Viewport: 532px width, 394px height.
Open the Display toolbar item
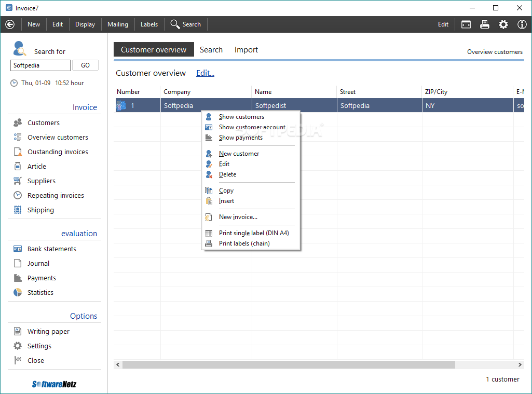tap(85, 24)
